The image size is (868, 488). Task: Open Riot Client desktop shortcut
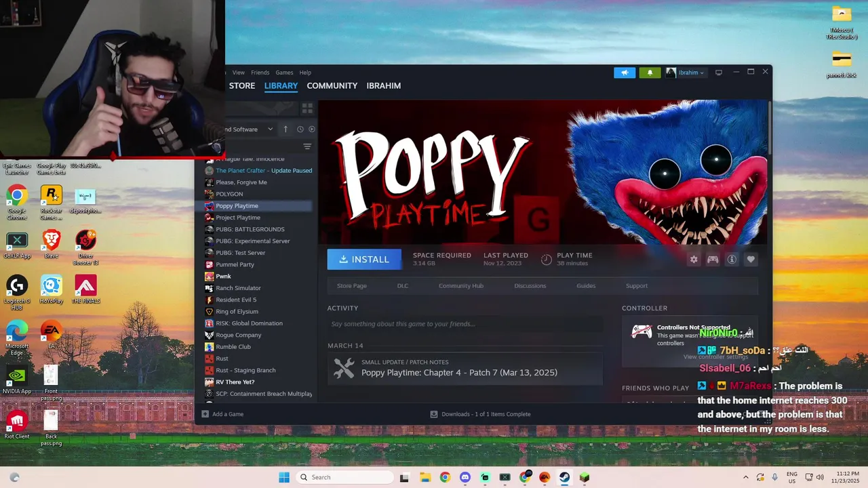pos(17,425)
